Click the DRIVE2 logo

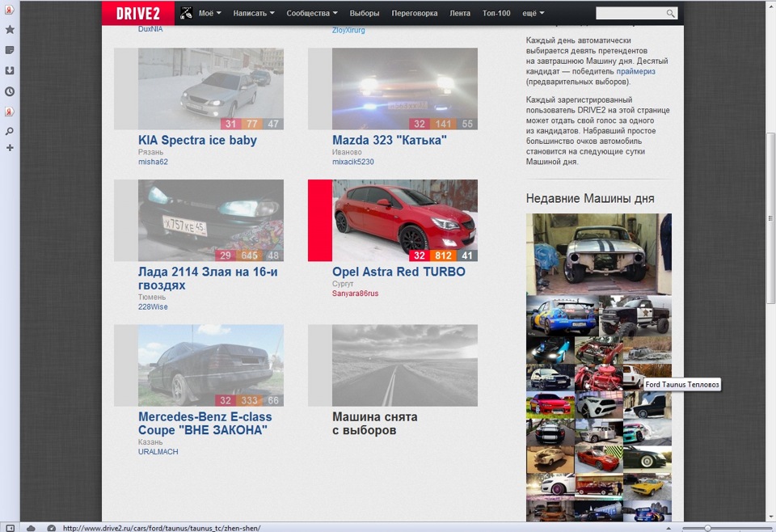pos(138,13)
